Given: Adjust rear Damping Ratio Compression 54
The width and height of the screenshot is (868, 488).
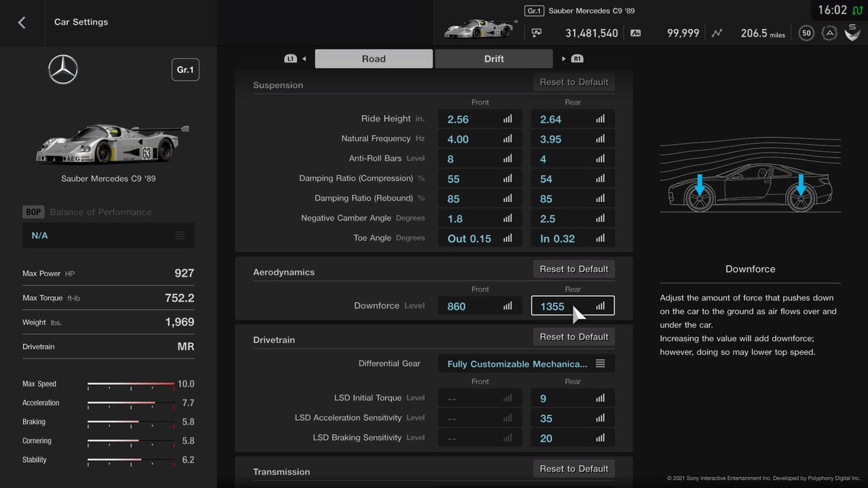Looking at the screenshot, I should point(573,178).
